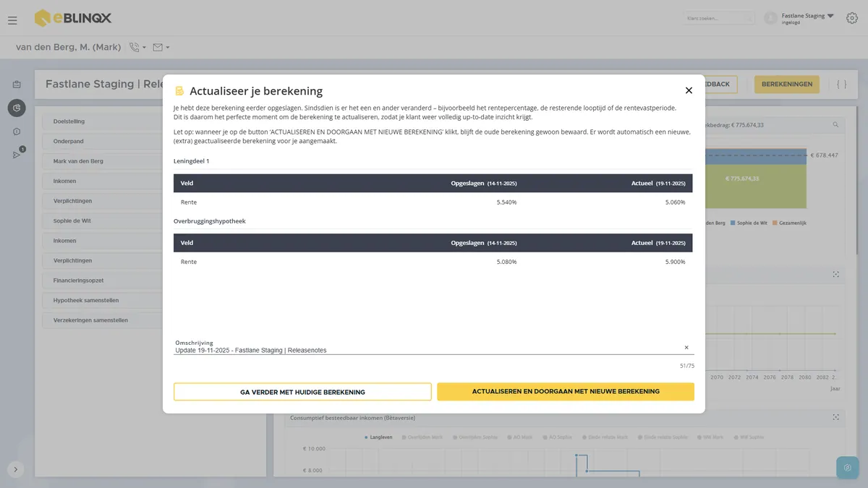Close the Actualiseer je berekening dialog

pyautogui.click(x=689, y=90)
